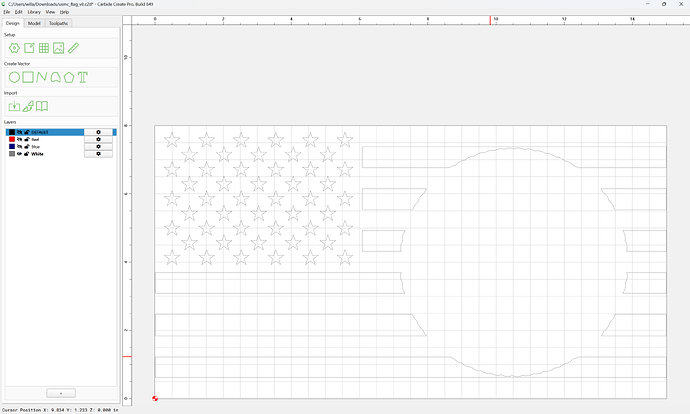Open the design library book icon
The image size is (690, 414).
coord(42,106)
